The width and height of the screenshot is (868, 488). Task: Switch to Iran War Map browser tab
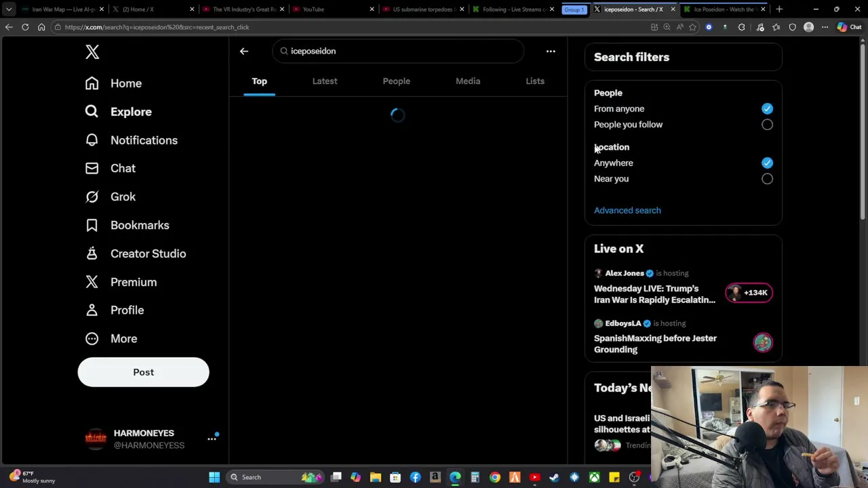(61, 9)
